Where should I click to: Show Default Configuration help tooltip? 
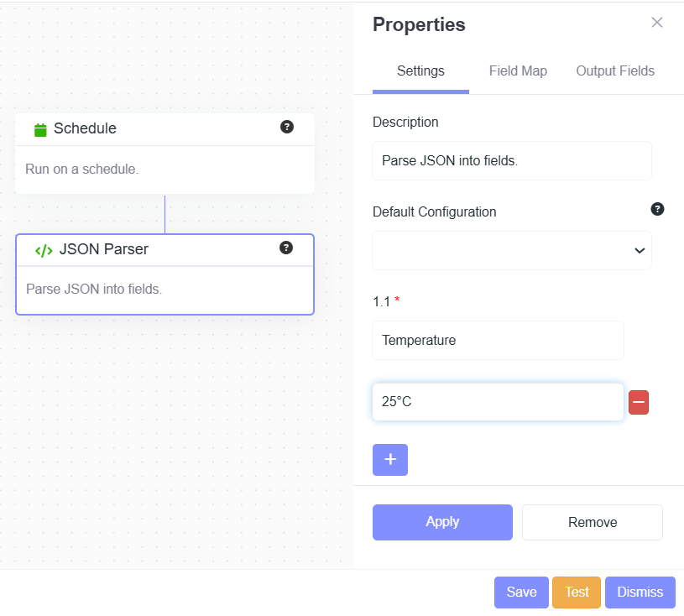[657, 209]
